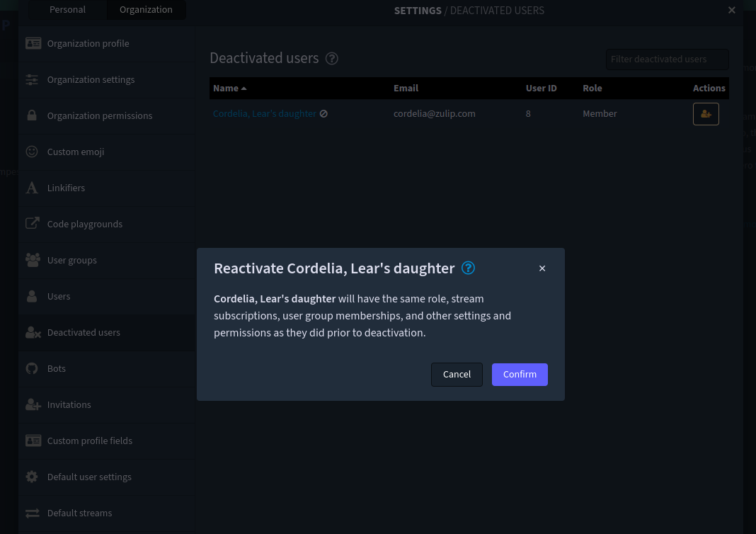
Task: Open Cordelia, Lear's daughter profile link
Action: 263,113
